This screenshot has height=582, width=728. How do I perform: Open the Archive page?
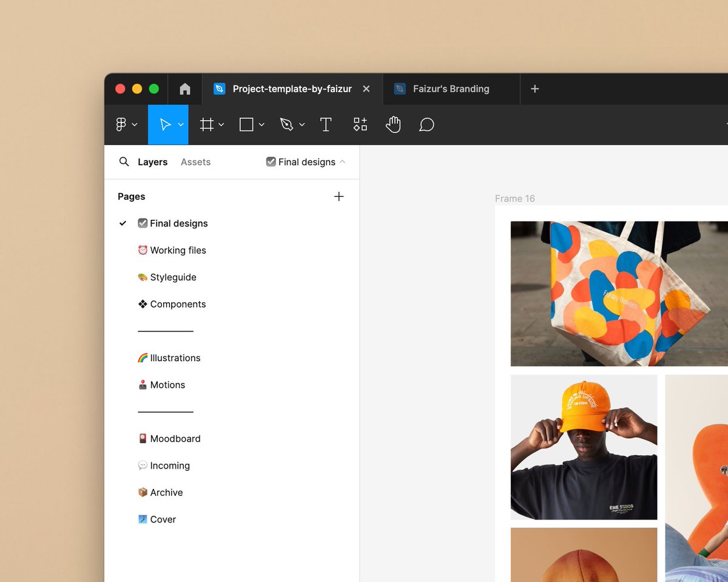[160, 492]
